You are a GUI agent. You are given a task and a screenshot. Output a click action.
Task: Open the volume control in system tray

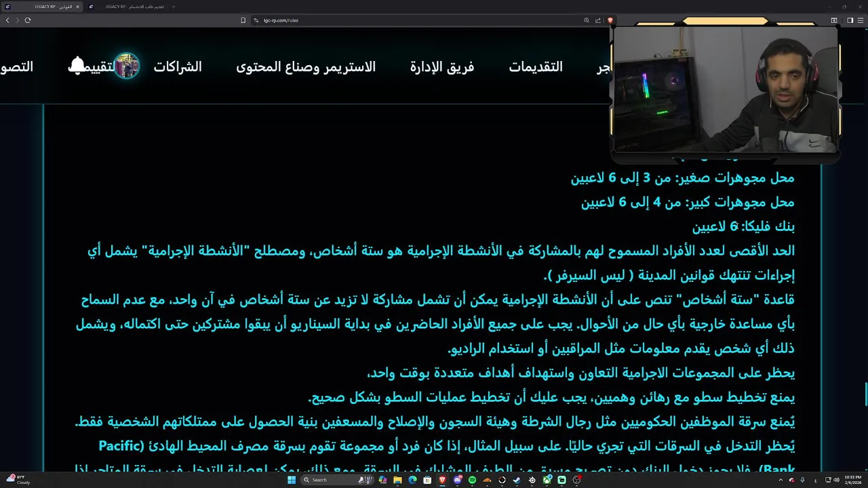click(836, 480)
